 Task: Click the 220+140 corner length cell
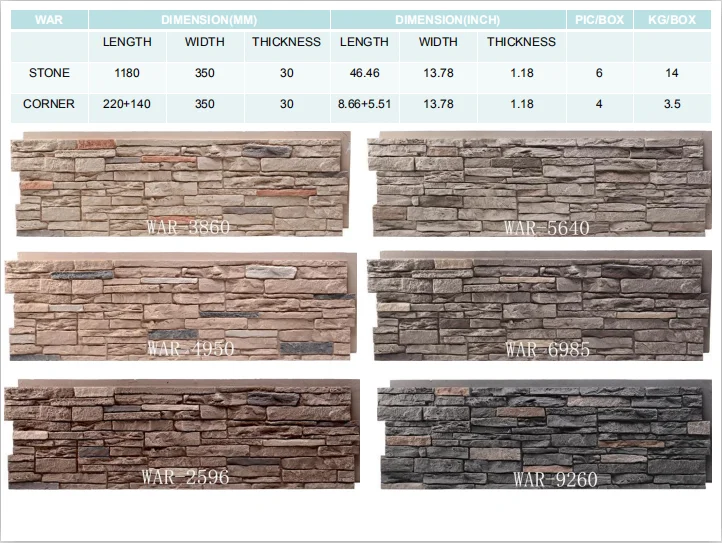pyautogui.click(x=127, y=104)
